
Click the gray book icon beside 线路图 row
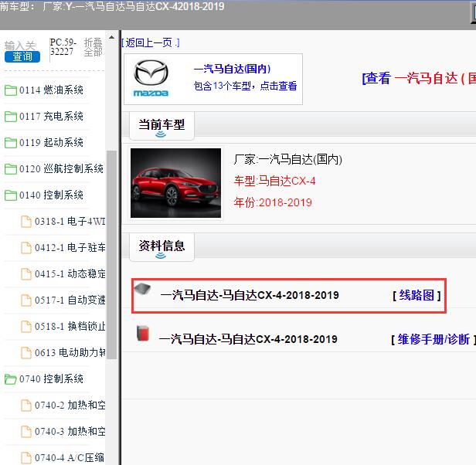pos(143,289)
